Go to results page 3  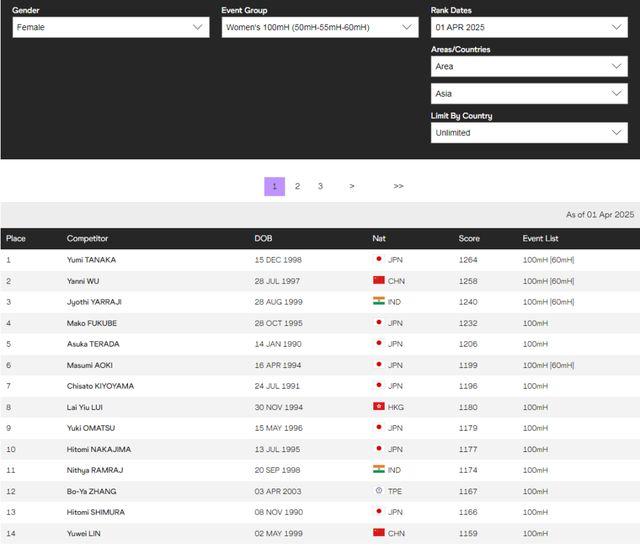pyautogui.click(x=320, y=186)
